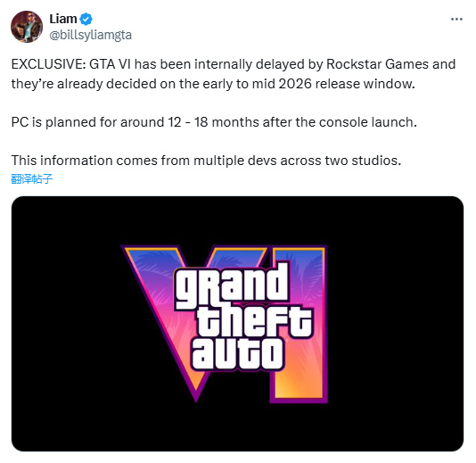This screenshot has width=476, height=463.
Task: Open the @billsyliamgta handle link
Action: tap(90, 36)
